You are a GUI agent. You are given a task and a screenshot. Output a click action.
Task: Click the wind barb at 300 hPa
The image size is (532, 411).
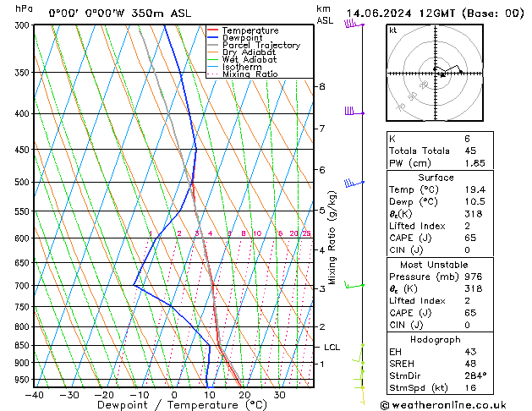[x=354, y=24]
